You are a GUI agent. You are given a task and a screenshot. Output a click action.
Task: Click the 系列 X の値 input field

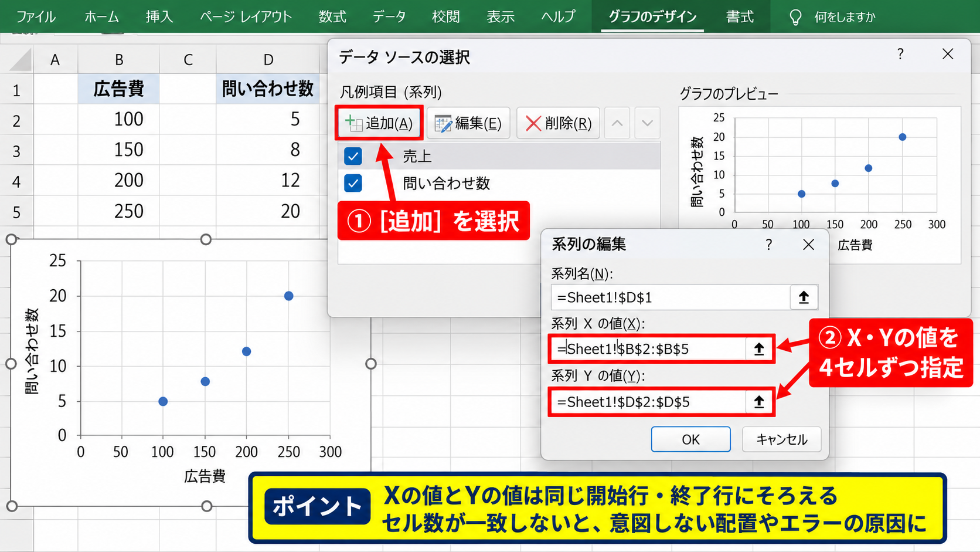[x=648, y=349]
